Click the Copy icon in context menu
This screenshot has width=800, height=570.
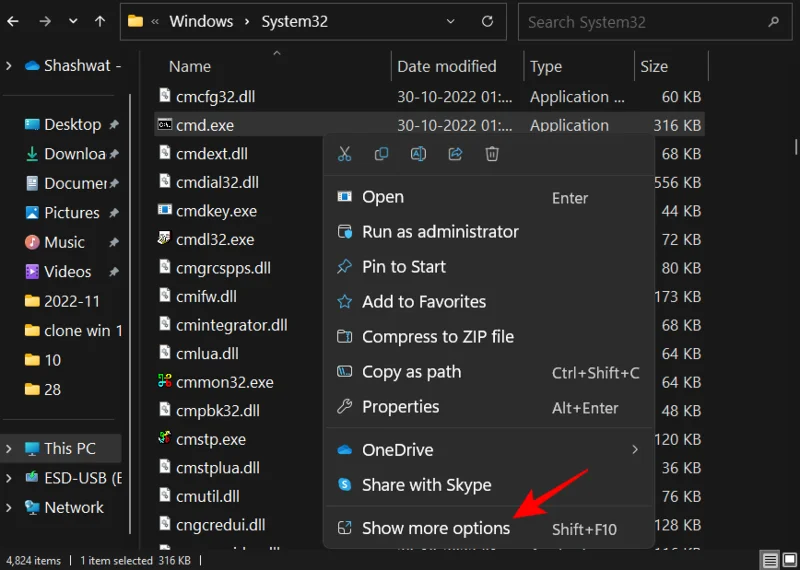pyautogui.click(x=381, y=154)
